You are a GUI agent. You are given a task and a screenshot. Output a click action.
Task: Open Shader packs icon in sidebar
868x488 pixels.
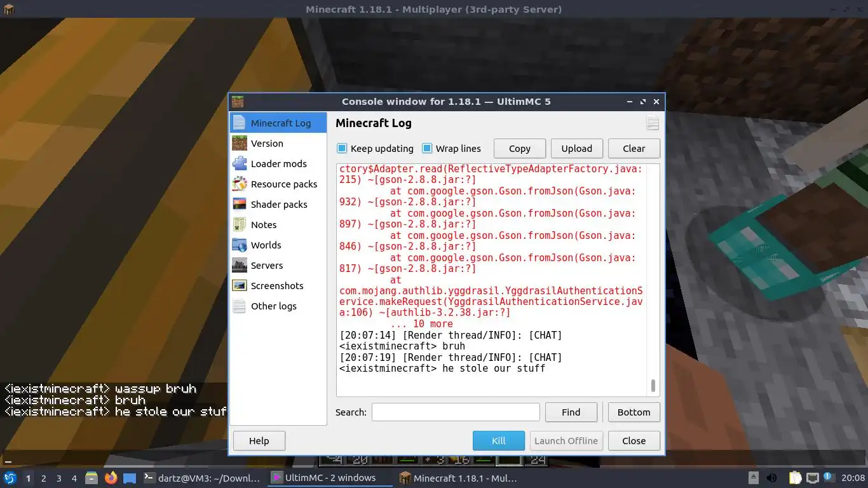[x=240, y=204]
